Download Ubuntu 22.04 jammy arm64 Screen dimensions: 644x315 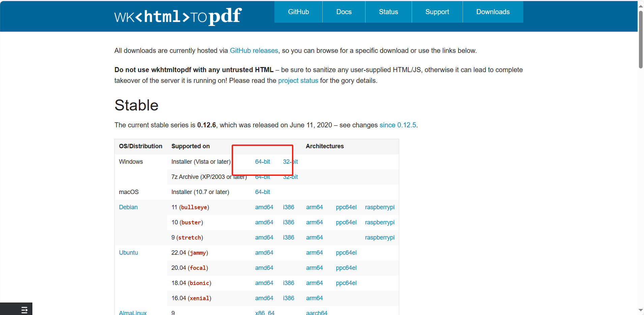pyautogui.click(x=314, y=253)
